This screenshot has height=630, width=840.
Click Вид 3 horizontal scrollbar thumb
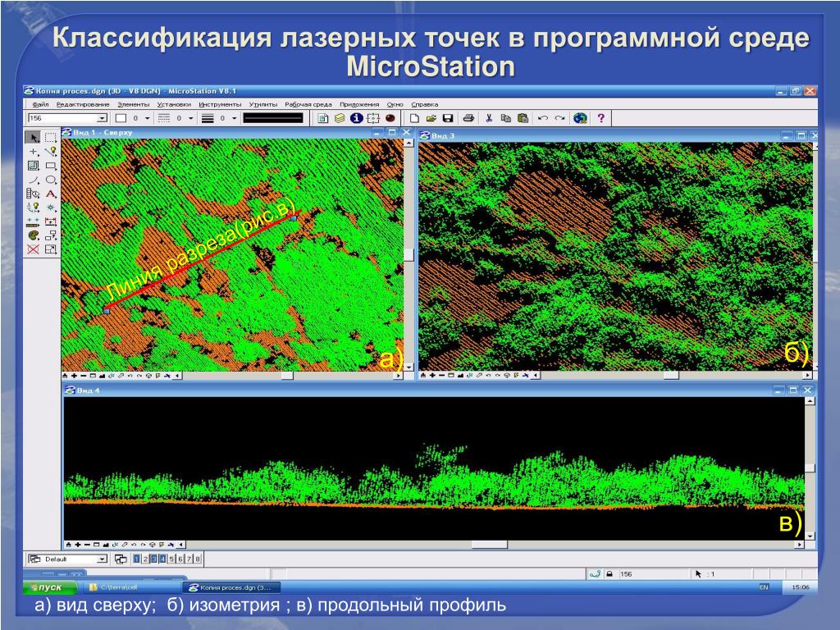[x=671, y=375]
